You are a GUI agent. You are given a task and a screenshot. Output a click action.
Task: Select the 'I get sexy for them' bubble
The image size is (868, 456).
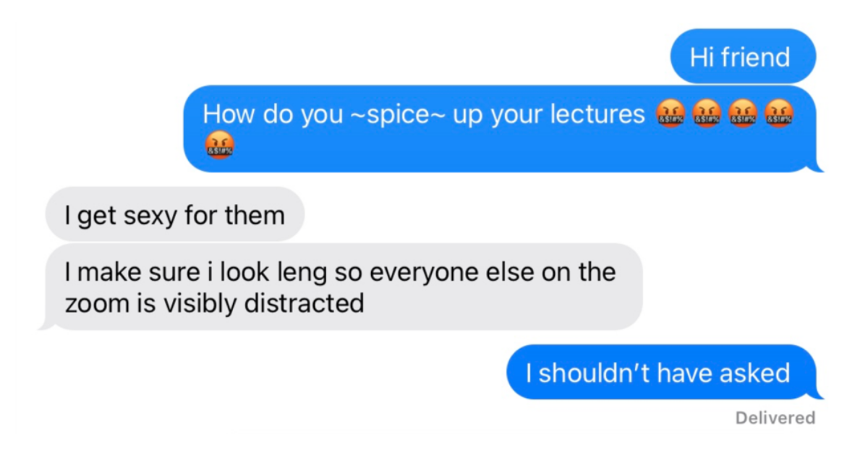click(175, 214)
